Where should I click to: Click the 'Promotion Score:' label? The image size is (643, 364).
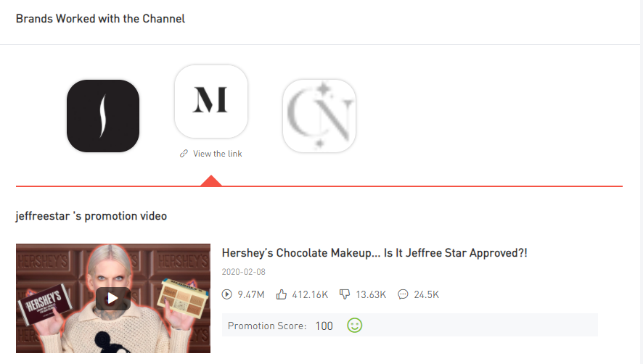[x=267, y=326]
